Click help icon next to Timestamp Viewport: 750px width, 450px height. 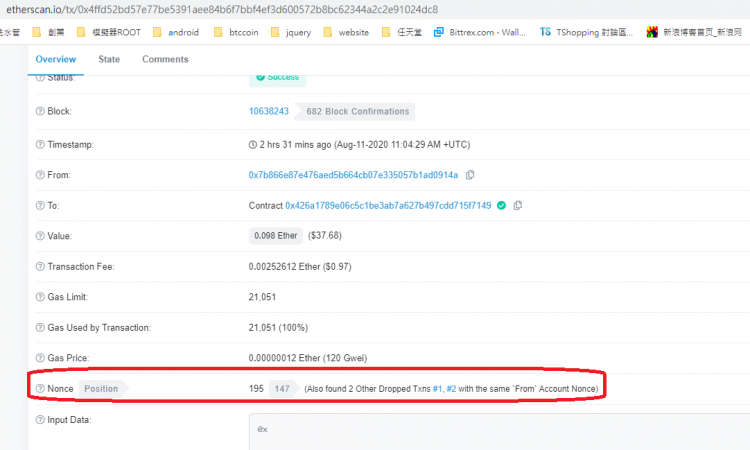coord(40,144)
